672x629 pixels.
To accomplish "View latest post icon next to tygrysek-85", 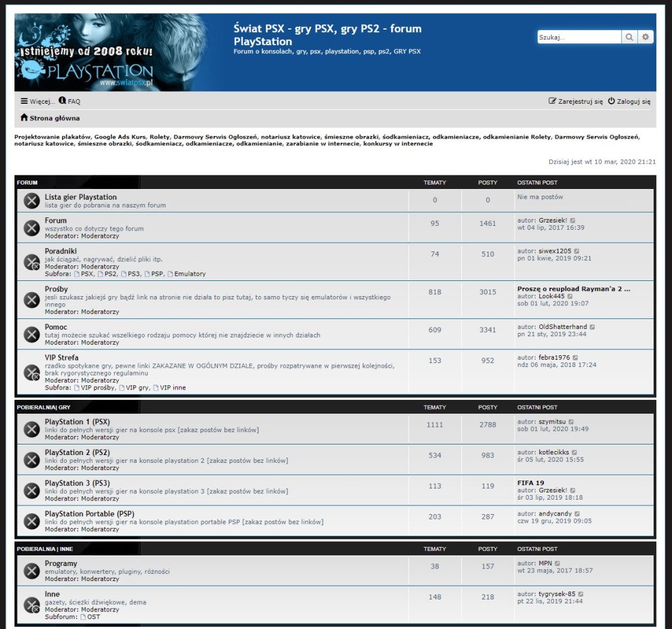I will (581, 594).
